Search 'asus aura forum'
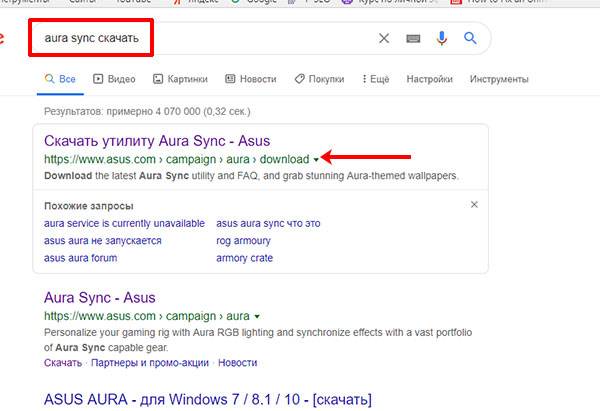This screenshot has height=411, width=600. (x=80, y=258)
